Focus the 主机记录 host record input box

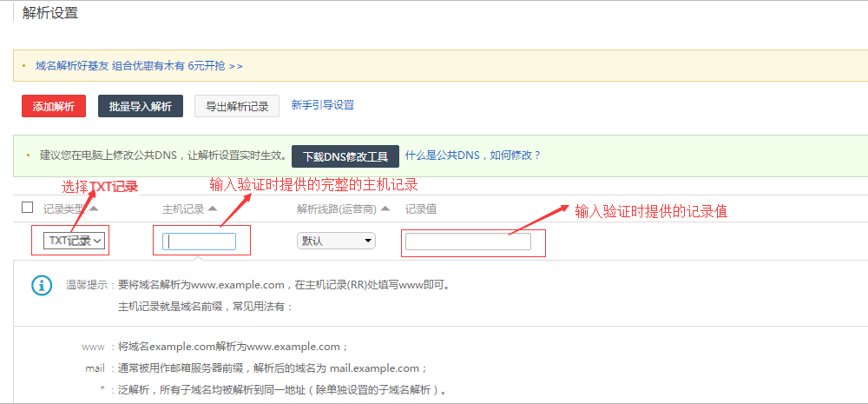199,242
